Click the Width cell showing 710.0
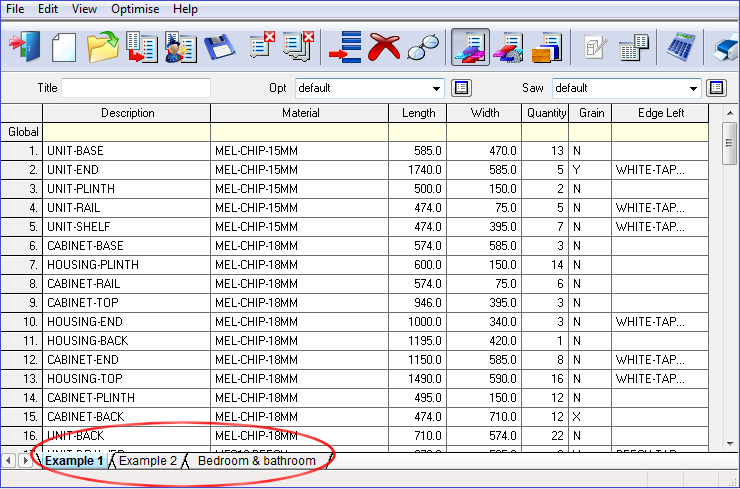 click(x=485, y=417)
